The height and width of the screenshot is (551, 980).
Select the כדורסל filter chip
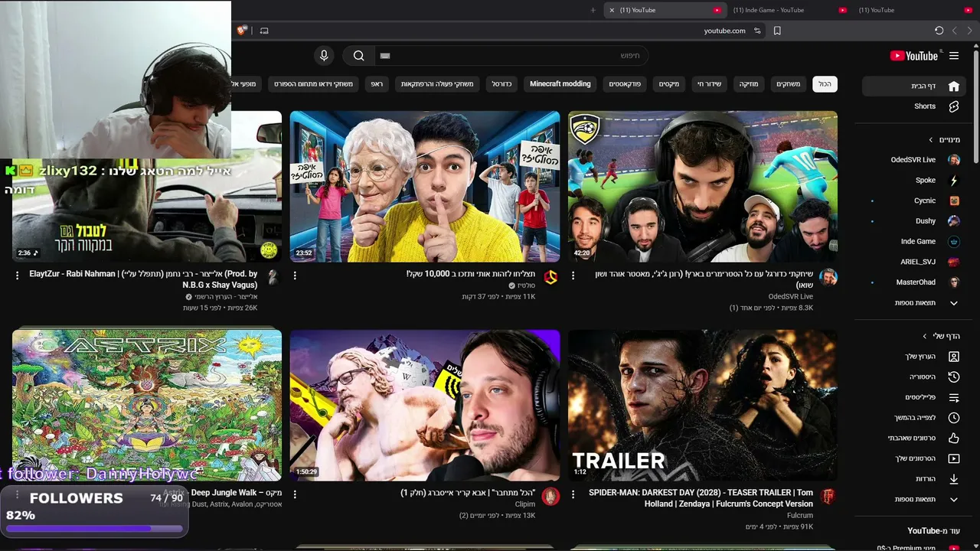click(501, 83)
